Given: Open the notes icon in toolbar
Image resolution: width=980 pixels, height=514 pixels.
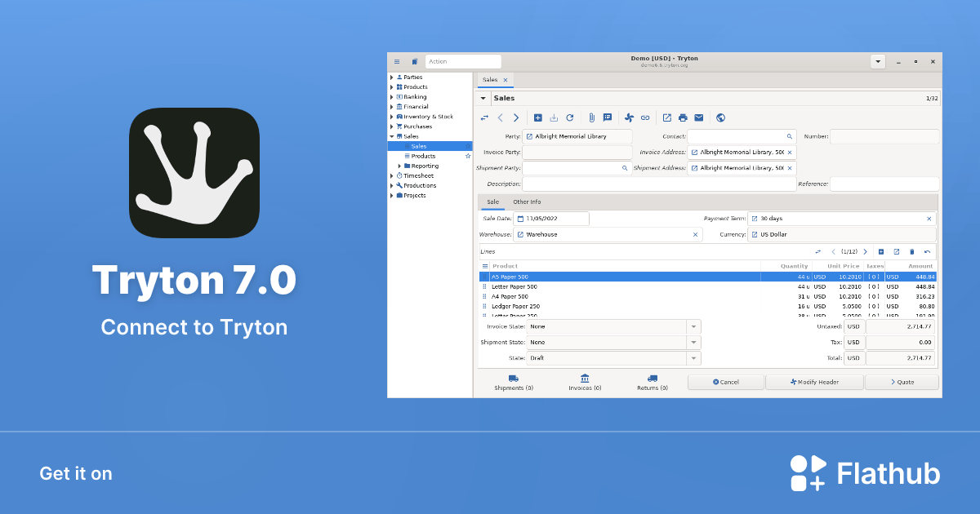Looking at the screenshot, I should pos(608,117).
